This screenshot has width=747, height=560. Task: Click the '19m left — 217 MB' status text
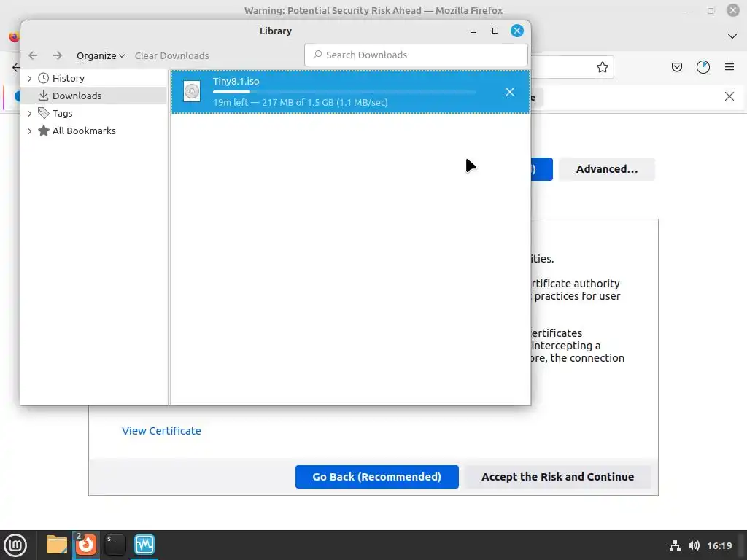point(300,102)
